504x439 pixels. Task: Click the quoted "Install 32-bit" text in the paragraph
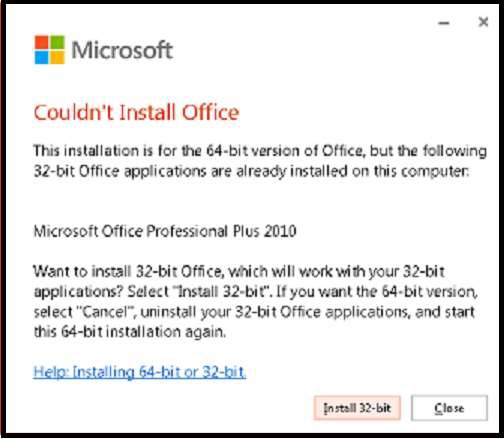[221, 292]
